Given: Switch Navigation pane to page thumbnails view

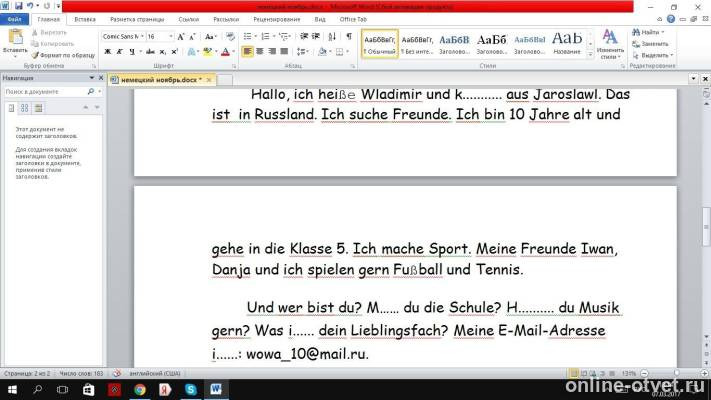Looking at the screenshot, I should pyautogui.click(x=24, y=108).
